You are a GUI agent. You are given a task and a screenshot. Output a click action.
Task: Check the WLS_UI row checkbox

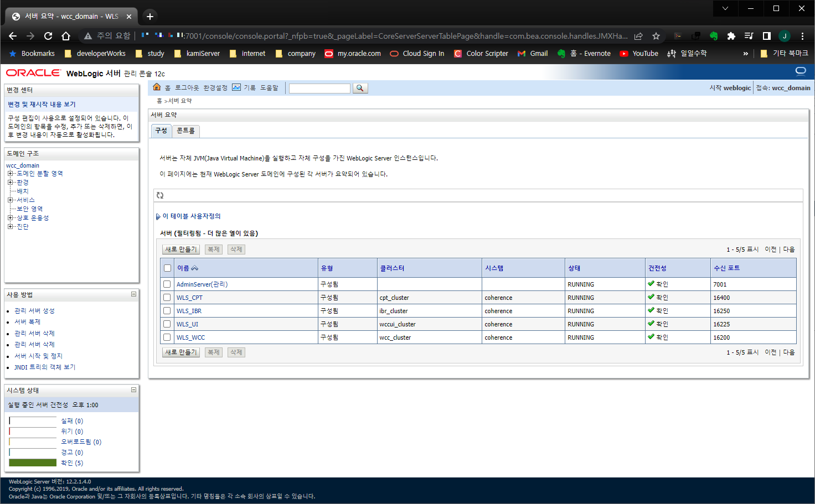[167, 324]
